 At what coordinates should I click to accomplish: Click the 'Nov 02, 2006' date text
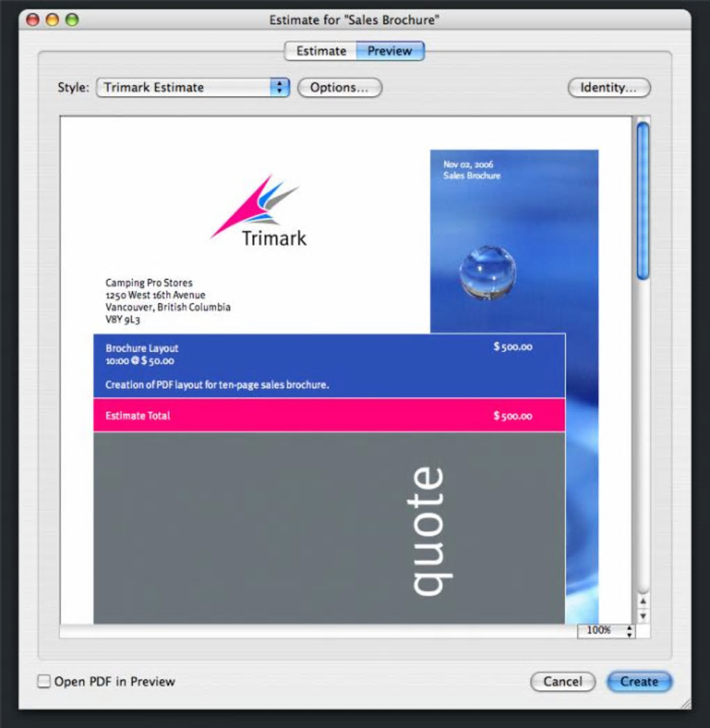(x=468, y=164)
